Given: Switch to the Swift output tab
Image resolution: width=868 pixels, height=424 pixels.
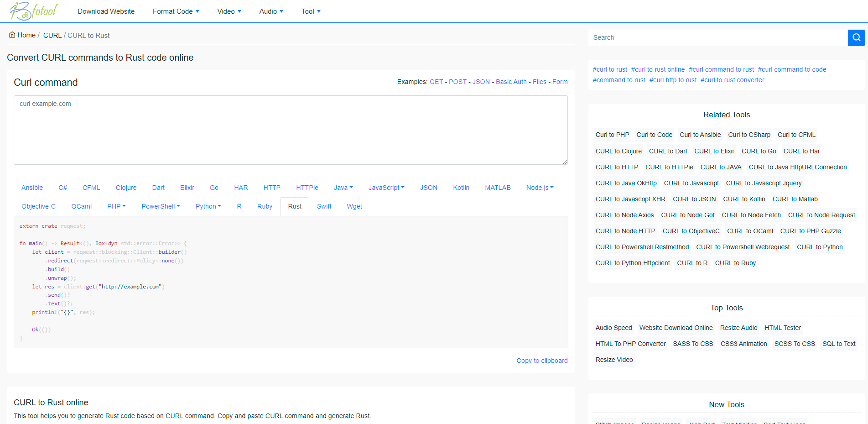Looking at the screenshot, I should coord(324,206).
